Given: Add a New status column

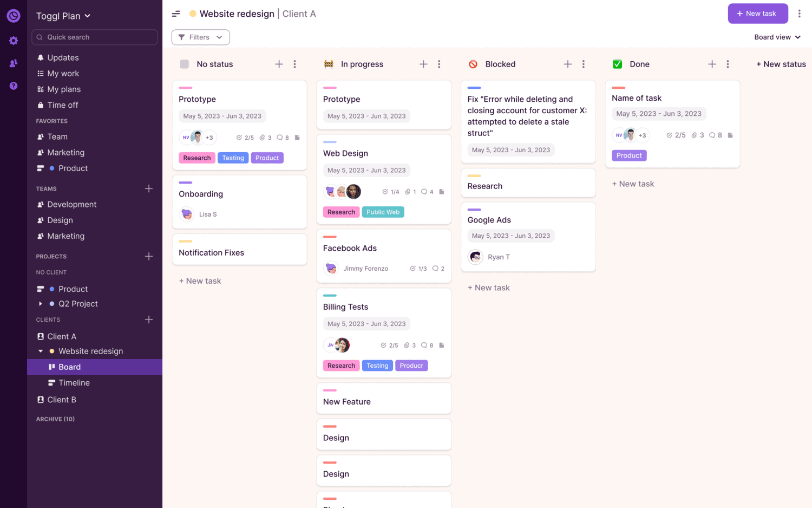Looking at the screenshot, I should 781,64.
